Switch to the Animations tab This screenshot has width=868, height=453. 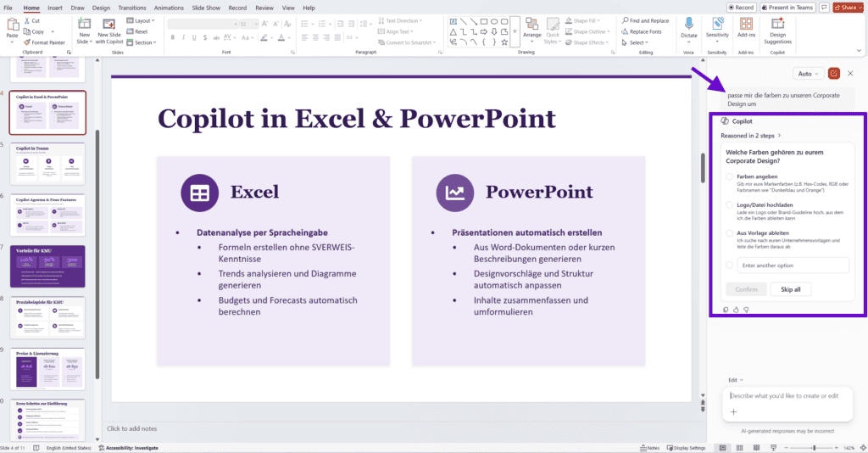(x=169, y=8)
